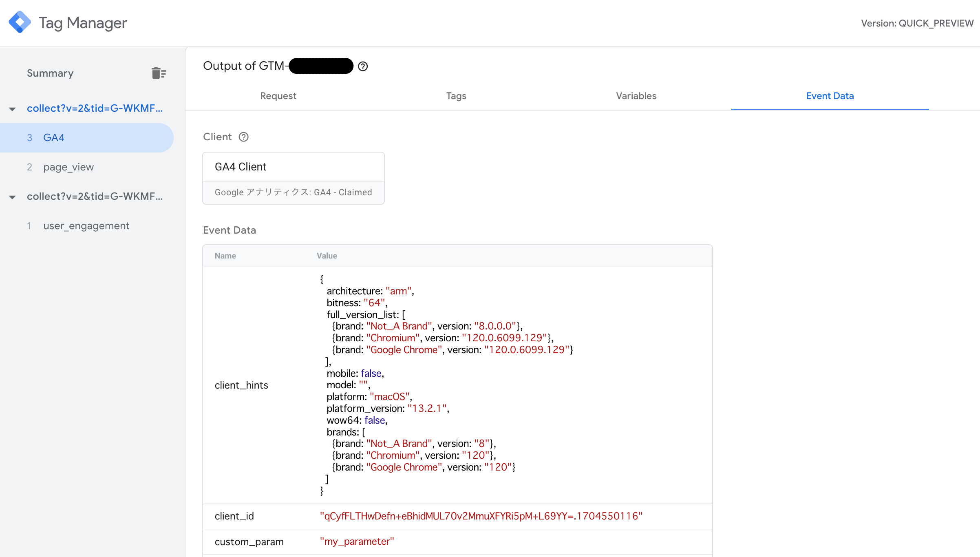Image resolution: width=980 pixels, height=557 pixels.
Task: Click the GA4 Client card
Action: click(293, 178)
